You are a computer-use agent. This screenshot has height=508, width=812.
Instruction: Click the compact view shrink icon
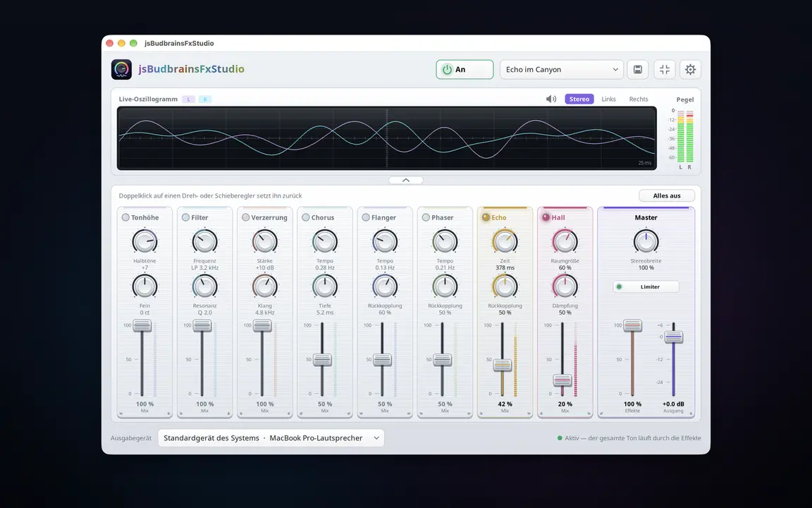(665, 69)
